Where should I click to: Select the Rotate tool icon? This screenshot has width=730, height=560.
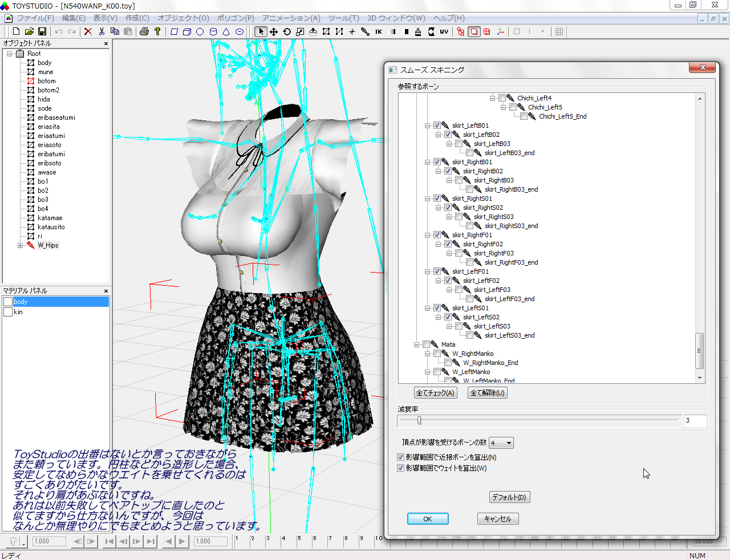(287, 32)
